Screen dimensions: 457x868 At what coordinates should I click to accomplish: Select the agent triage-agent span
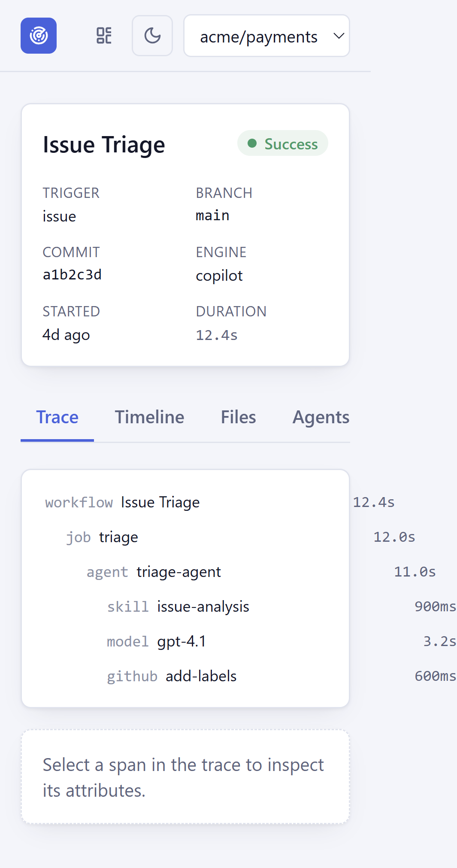(x=261, y=572)
